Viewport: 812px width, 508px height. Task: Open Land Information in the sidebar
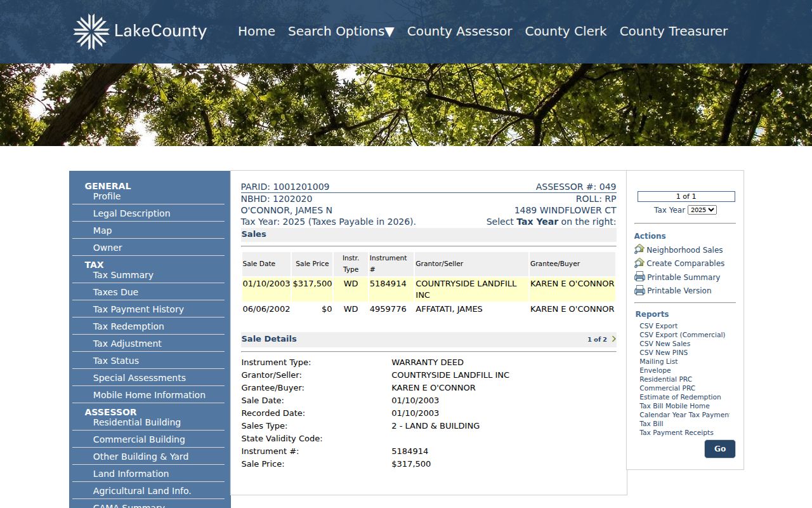tap(131, 474)
